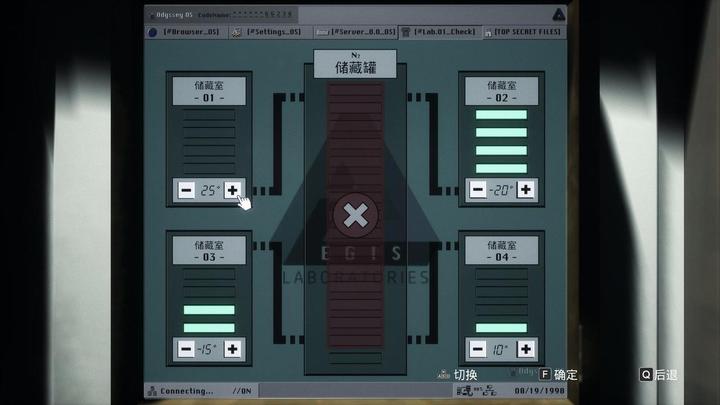
Task: Click the icon beside Lab.01_Check tab
Action: [406, 32]
